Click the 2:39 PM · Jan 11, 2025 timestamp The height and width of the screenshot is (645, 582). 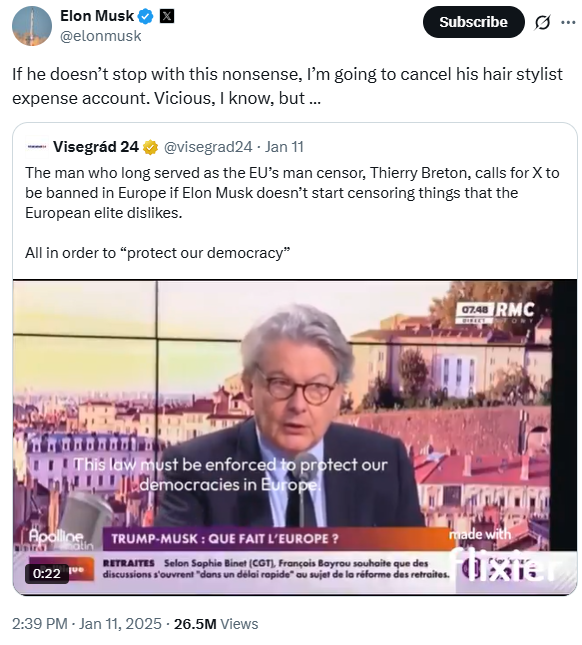click(x=87, y=624)
